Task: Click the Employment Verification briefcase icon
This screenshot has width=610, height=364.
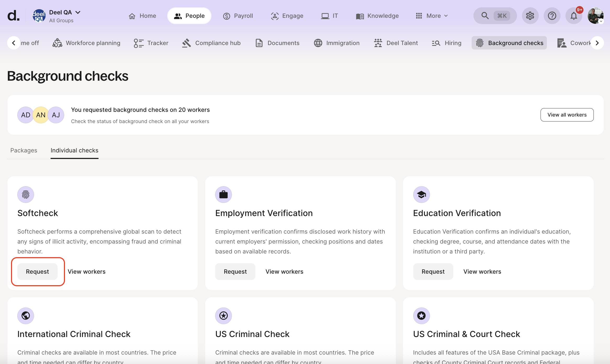Action: (x=224, y=195)
